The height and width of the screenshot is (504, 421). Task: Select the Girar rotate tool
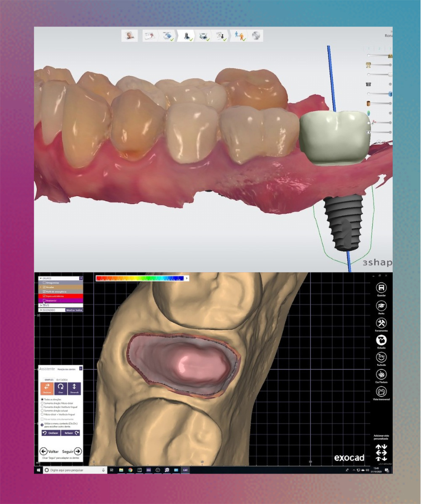pyautogui.click(x=61, y=389)
